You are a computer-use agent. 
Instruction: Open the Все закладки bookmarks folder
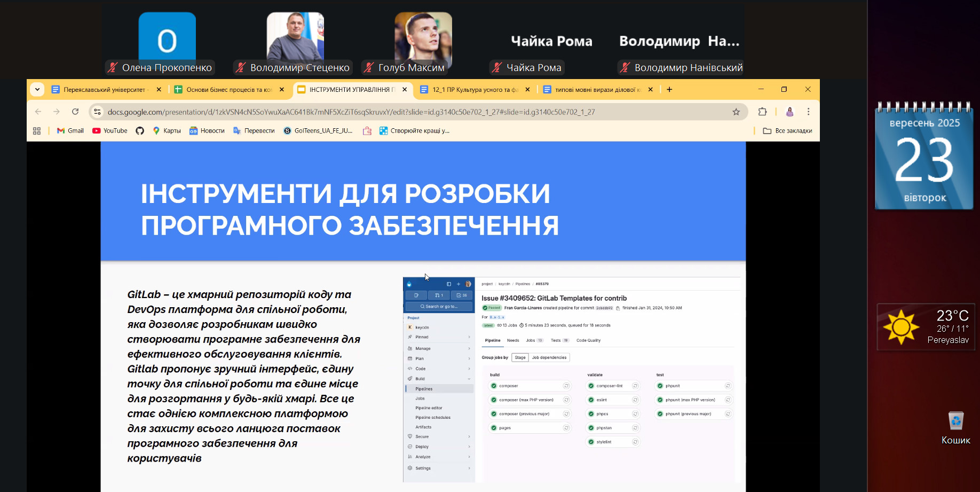click(787, 131)
